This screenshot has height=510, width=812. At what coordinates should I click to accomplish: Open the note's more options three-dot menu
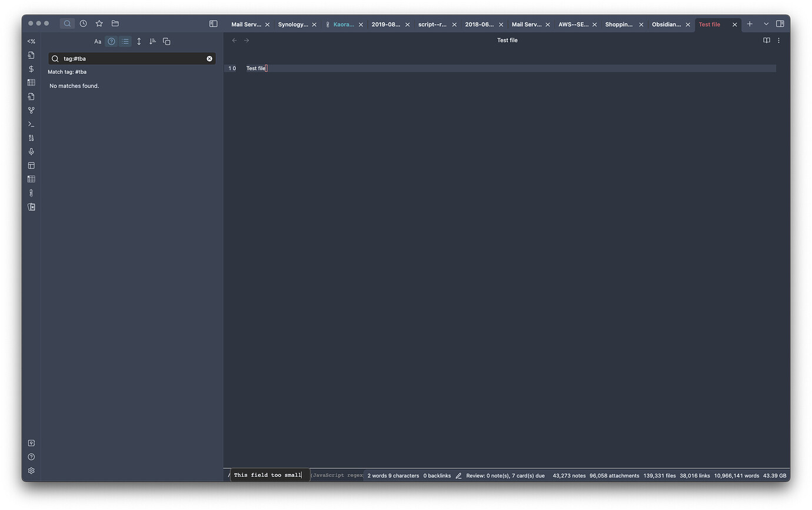pyautogui.click(x=778, y=40)
